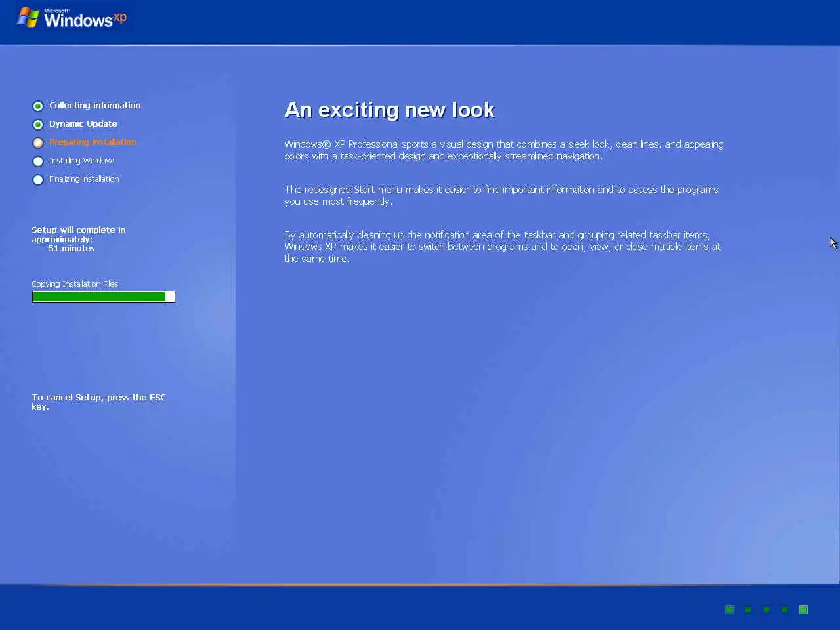Click the 'Finalizing installation' label

coord(84,178)
